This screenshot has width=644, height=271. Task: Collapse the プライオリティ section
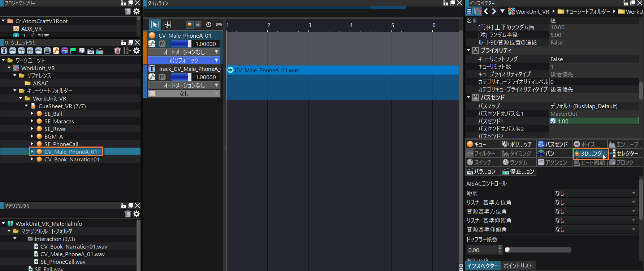468,50
